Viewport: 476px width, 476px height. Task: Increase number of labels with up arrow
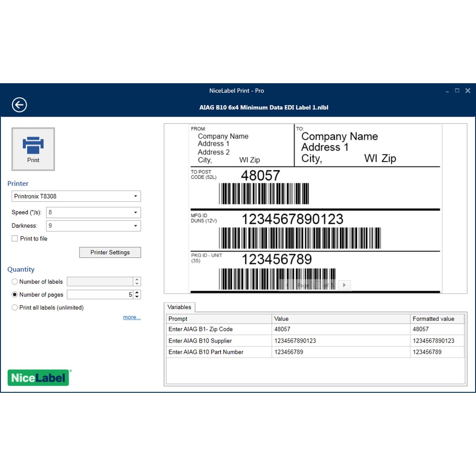(137, 279)
